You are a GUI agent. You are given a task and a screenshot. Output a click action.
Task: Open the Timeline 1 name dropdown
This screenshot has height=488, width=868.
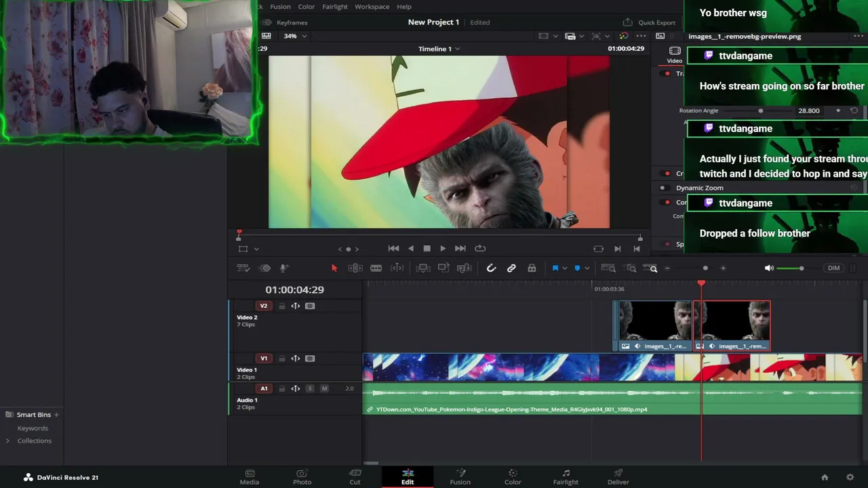point(439,49)
